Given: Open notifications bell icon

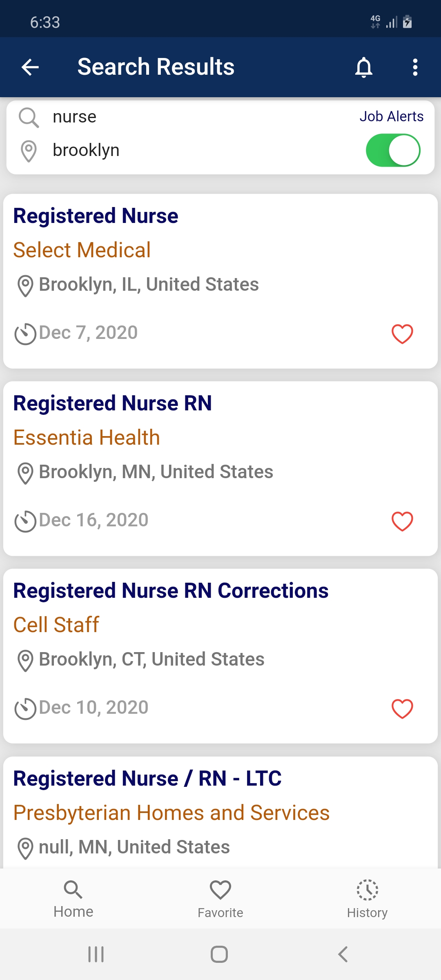Looking at the screenshot, I should 363,67.
